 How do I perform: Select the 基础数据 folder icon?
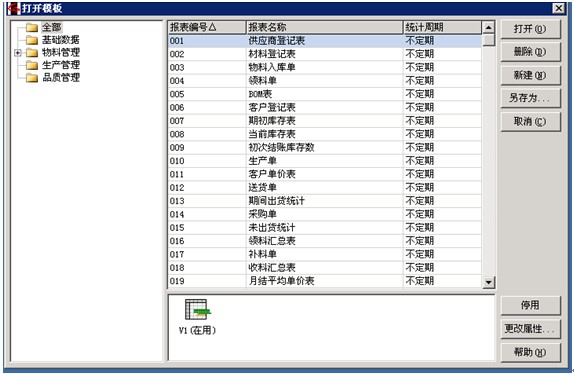(x=32, y=40)
